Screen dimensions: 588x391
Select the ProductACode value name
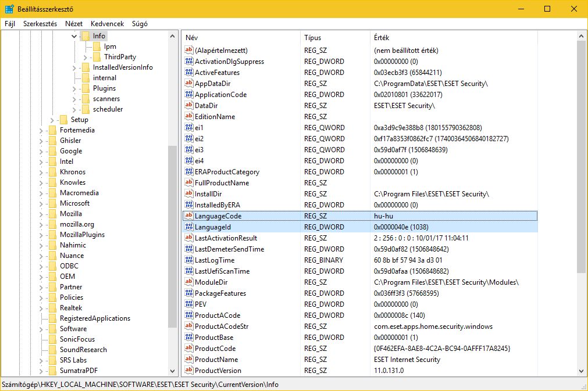[218, 315]
